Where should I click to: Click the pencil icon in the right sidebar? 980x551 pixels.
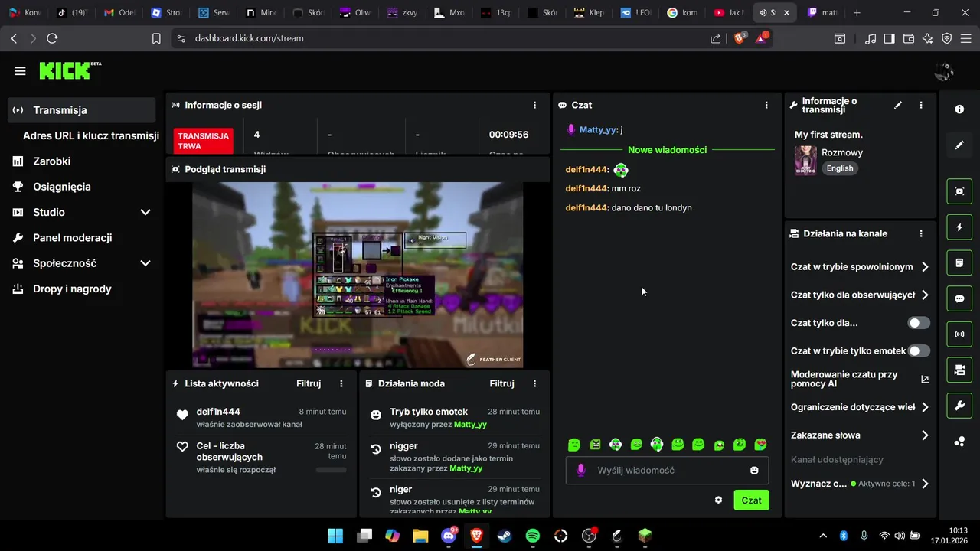(959, 145)
